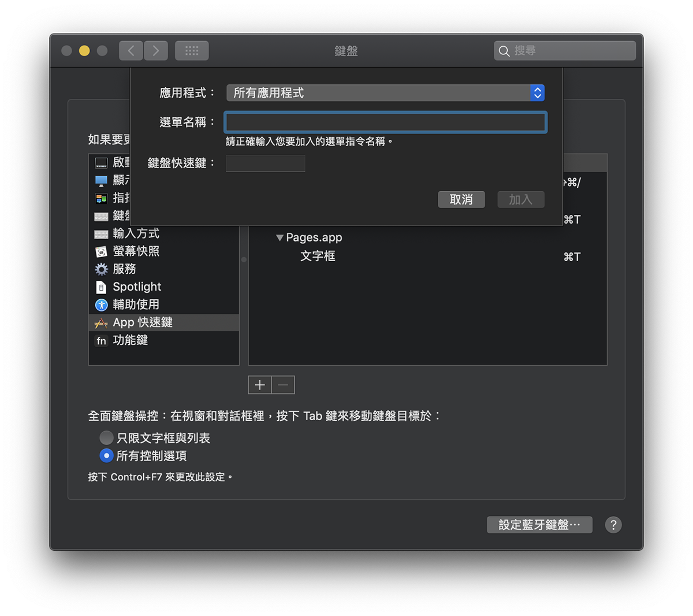Click the App 快速鍵 shortcuts icon

pyautogui.click(x=101, y=322)
